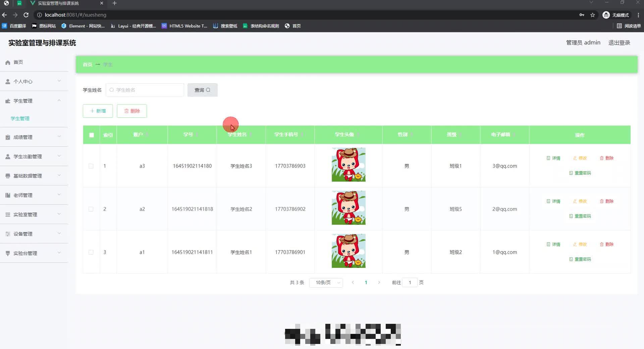Click the page jump number input
644x349 pixels.
tap(410, 283)
